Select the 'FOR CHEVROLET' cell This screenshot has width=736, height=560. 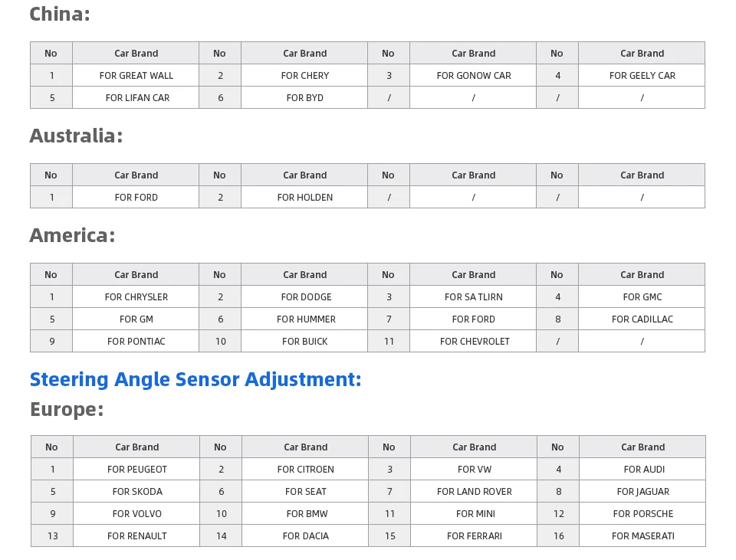tap(473, 342)
